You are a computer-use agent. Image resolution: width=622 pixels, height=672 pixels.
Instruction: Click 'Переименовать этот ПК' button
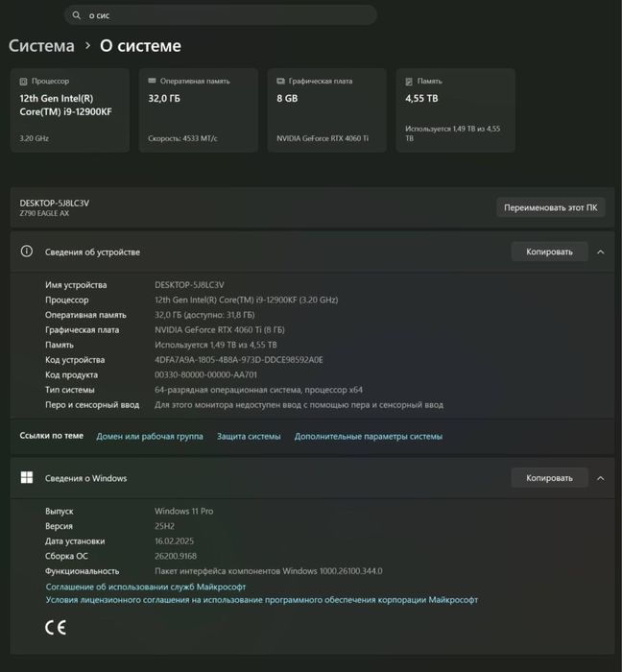point(550,207)
